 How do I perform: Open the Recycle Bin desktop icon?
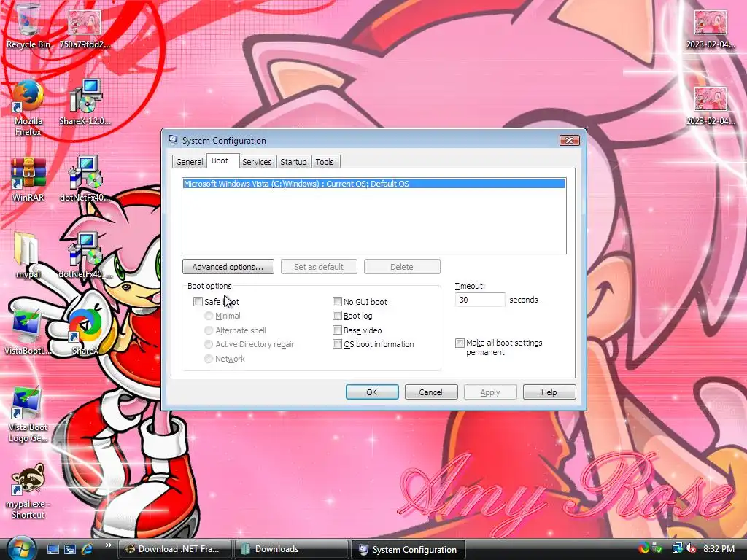(x=28, y=25)
